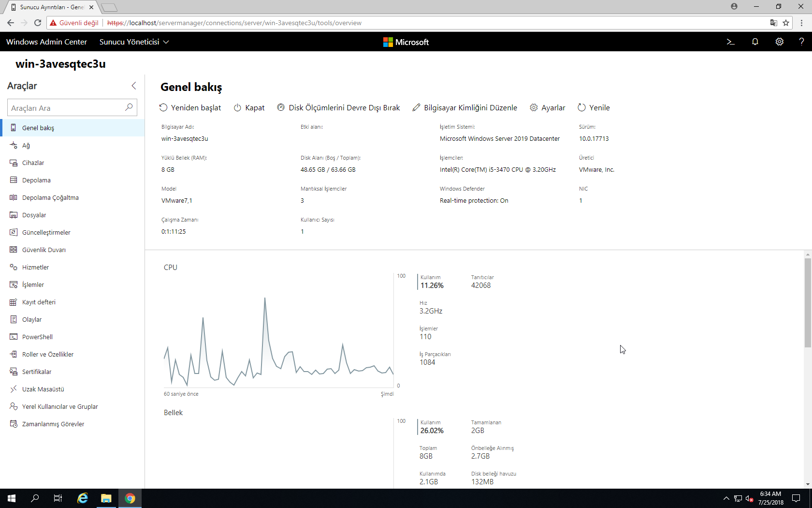
Task: Click the Windows Admin Center title link
Action: click(46, 42)
